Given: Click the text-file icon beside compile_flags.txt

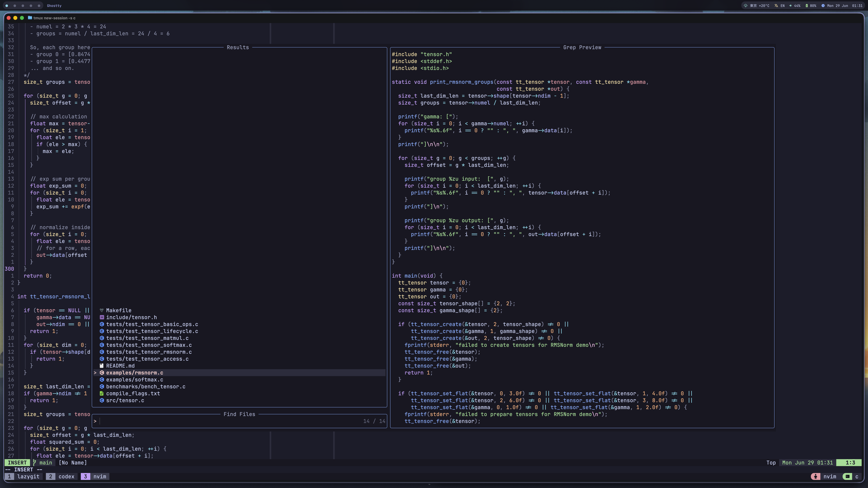Looking at the screenshot, I should [101, 393].
